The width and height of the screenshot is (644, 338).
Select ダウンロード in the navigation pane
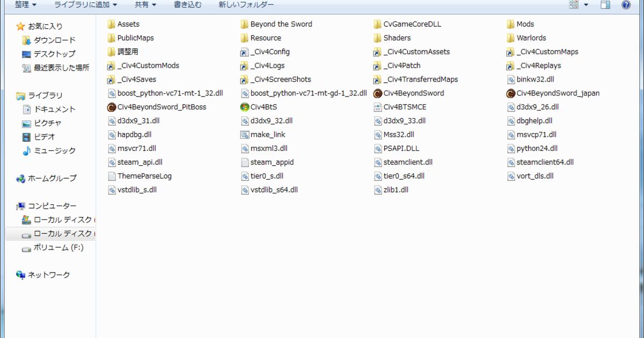pos(54,40)
